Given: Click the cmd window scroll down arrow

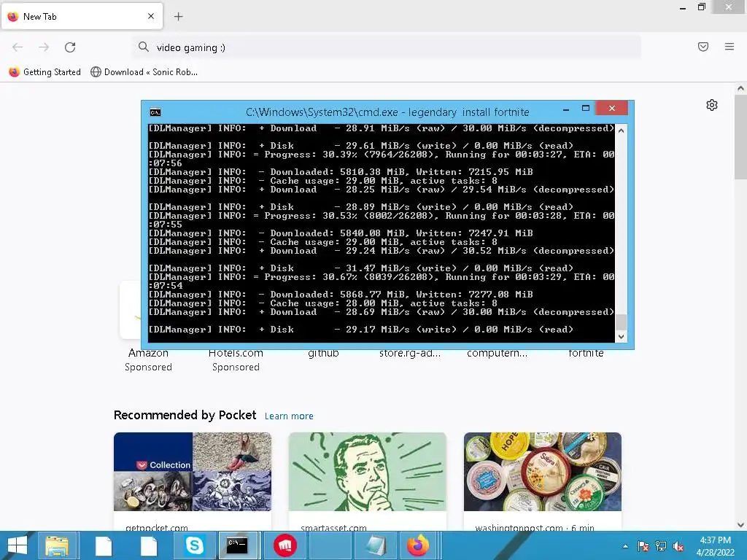Looking at the screenshot, I should tap(621, 337).
